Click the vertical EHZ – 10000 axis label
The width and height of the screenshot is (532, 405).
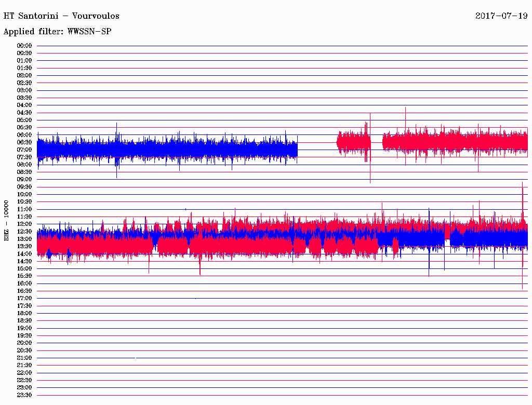[x=7, y=220]
